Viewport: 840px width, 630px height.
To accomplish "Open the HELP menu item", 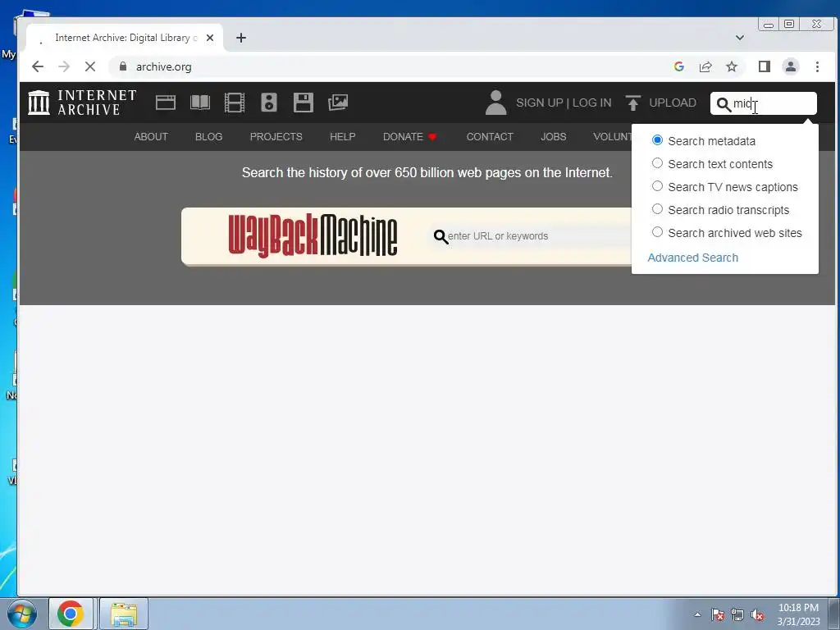I will click(342, 137).
